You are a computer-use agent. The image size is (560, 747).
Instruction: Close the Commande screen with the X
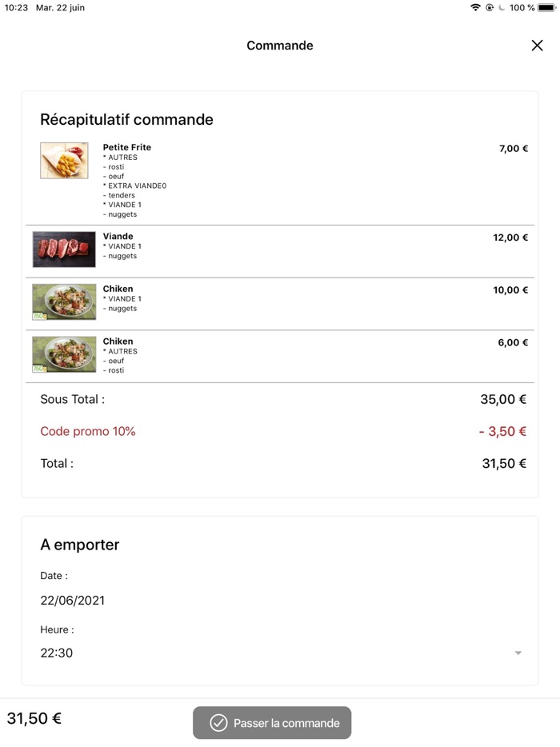point(537,46)
